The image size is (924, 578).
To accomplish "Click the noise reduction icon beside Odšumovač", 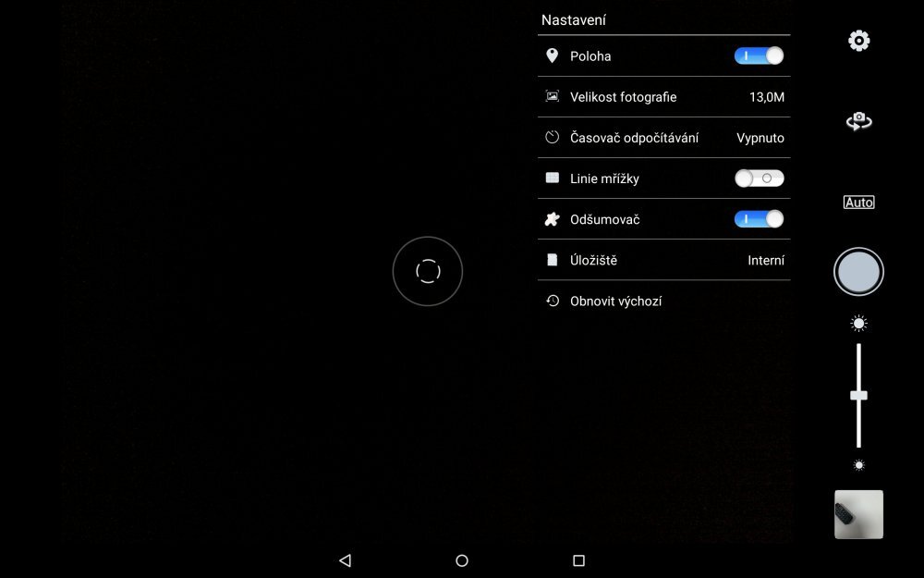I will (552, 218).
